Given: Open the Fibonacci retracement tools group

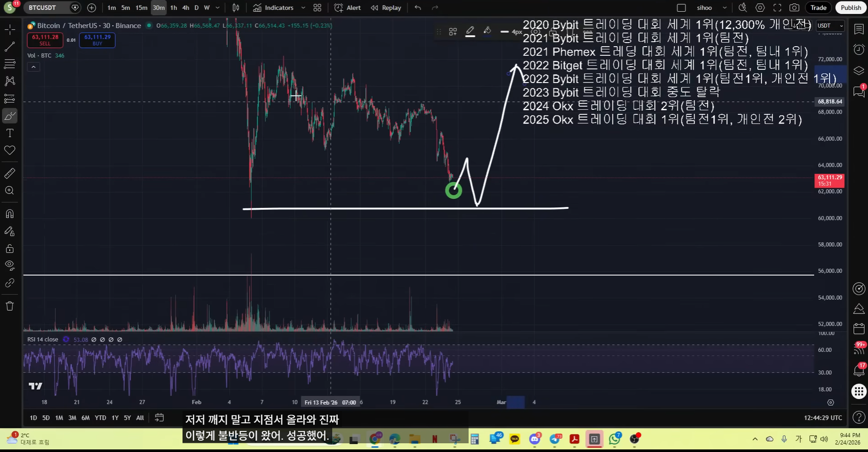Looking at the screenshot, I should point(10,64).
